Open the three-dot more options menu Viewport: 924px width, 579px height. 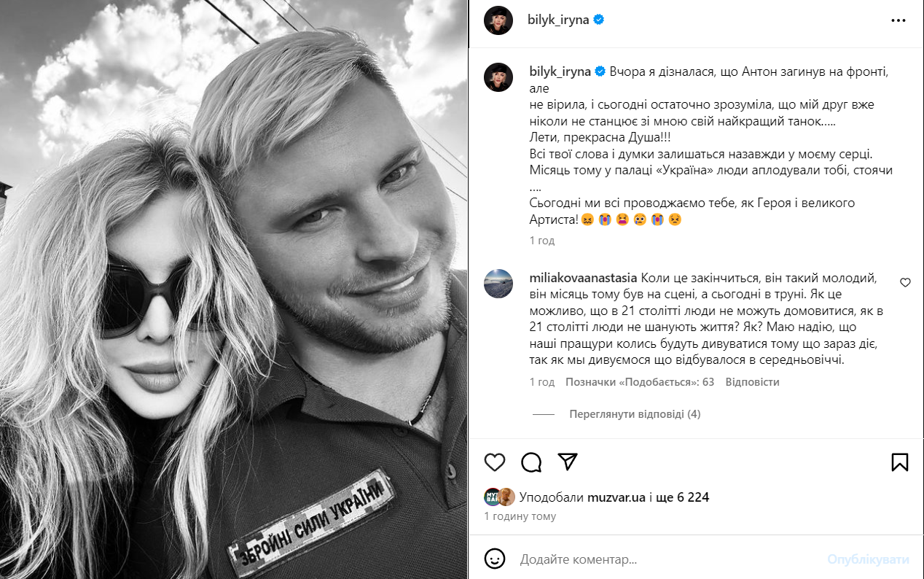pos(898,20)
